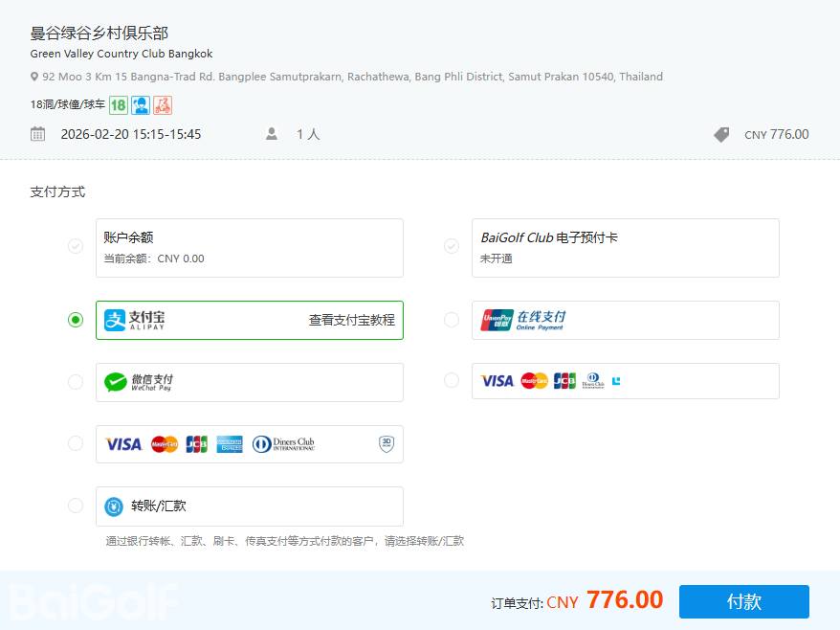Click the American Express card icon

(230, 444)
